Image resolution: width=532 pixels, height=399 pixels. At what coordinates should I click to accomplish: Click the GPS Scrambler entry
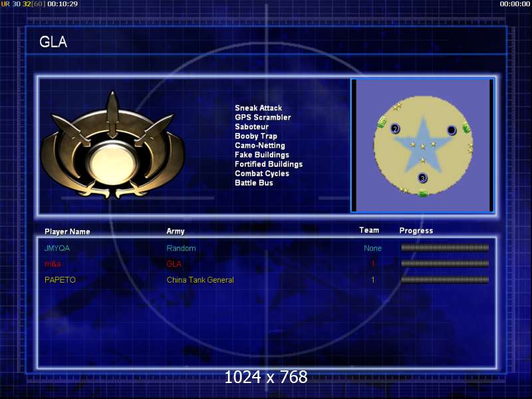(263, 118)
